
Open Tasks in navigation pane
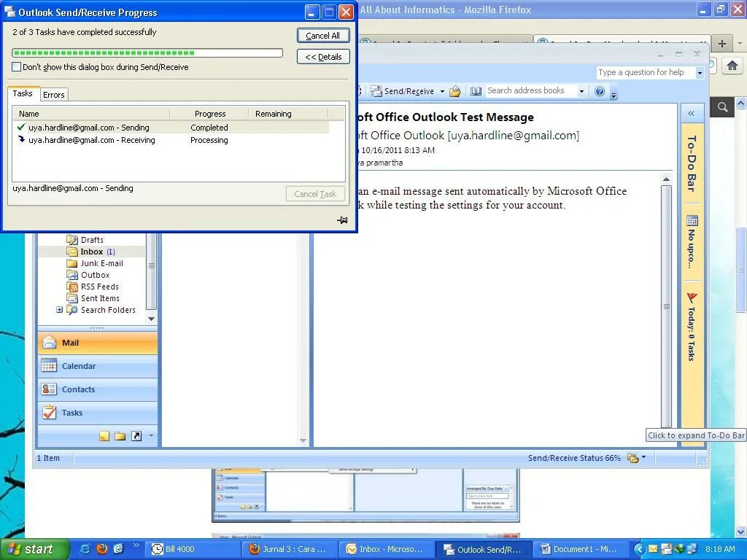98,413
